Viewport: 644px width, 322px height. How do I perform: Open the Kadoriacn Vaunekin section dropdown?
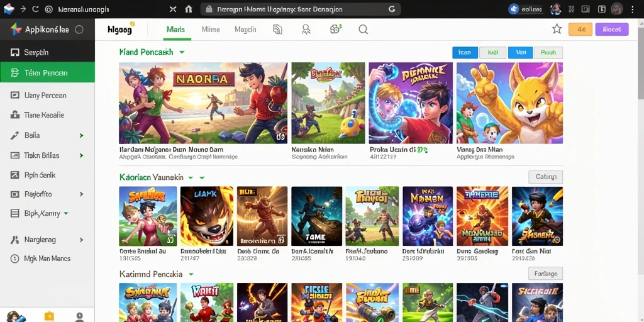191,178
